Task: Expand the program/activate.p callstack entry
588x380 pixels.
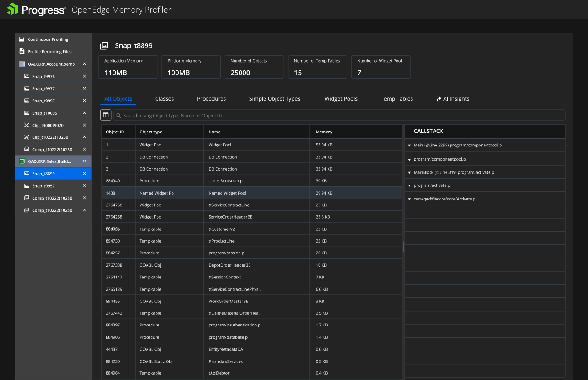Action: [409, 185]
